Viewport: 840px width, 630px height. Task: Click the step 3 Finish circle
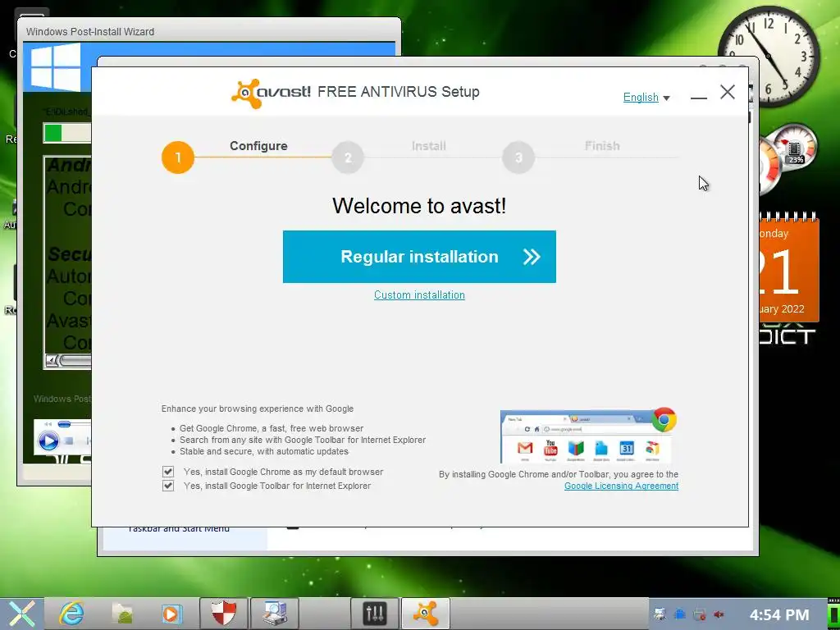coord(518,157)
